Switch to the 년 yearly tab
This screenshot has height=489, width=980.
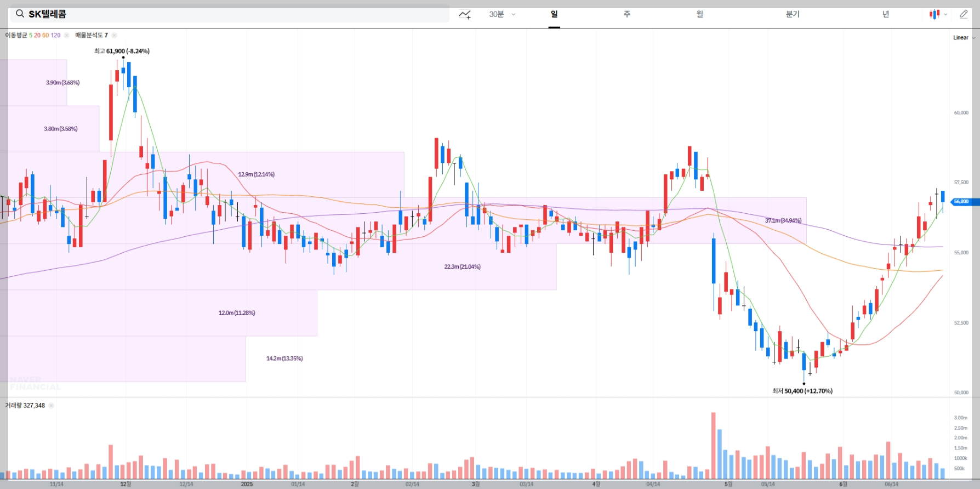886,14
